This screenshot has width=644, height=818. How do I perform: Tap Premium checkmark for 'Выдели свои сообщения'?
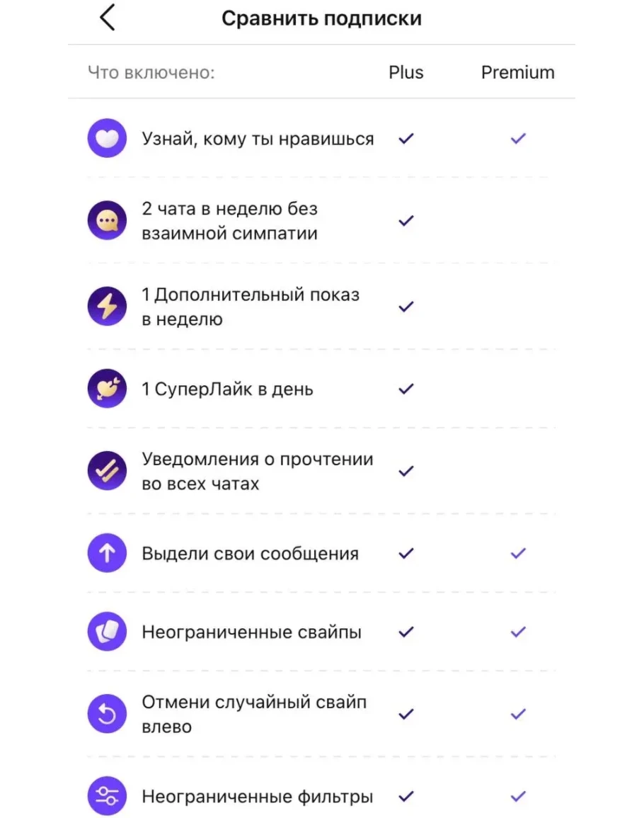(518, 553)
